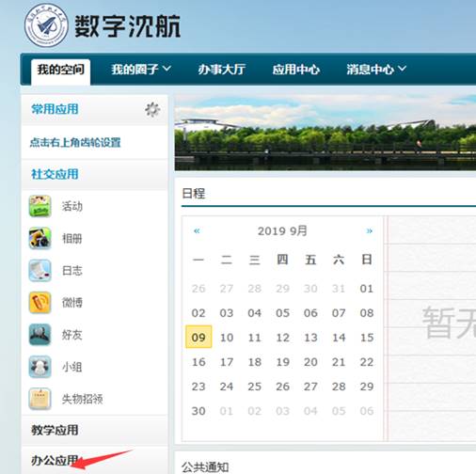
Task: Select date 19 in September calendar
Action: [x=282, y=362]
